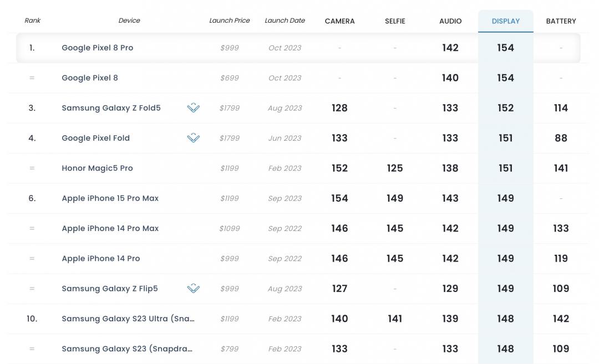
Task: Click the Device column header
Action: (x=129, y=20)
